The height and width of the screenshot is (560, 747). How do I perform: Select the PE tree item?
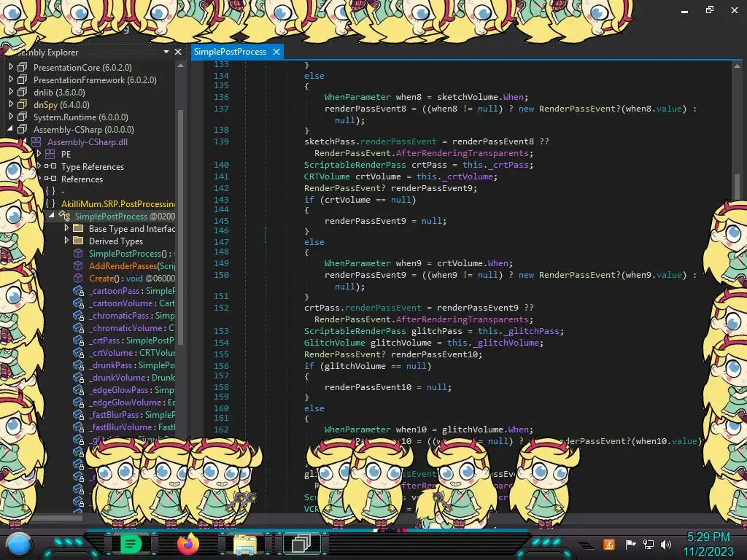click(x=66, y=155)
